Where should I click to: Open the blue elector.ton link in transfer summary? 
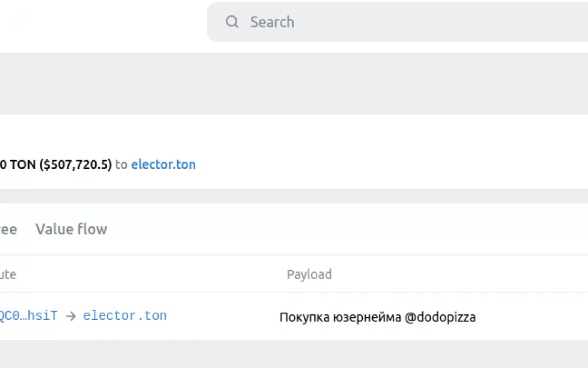coord(163,164)
